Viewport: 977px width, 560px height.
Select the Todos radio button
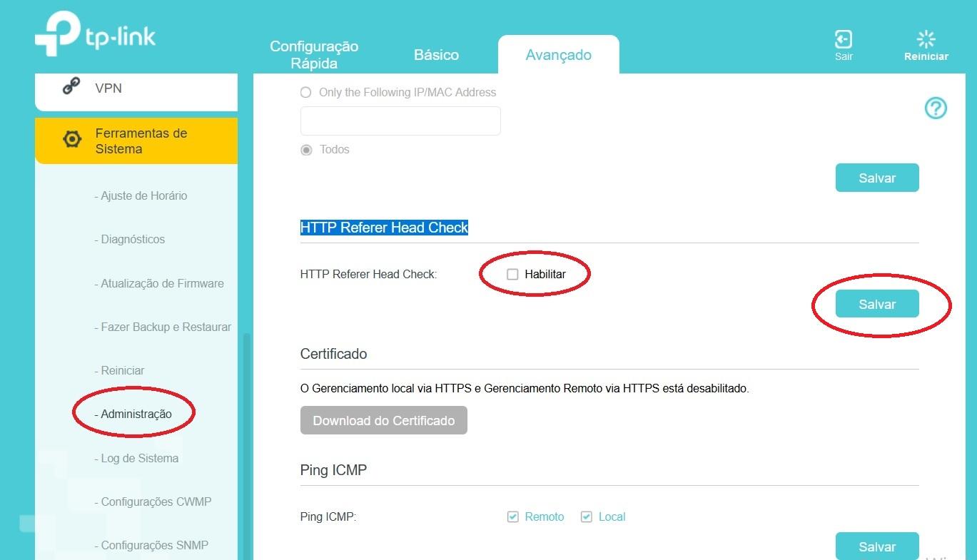306,150
